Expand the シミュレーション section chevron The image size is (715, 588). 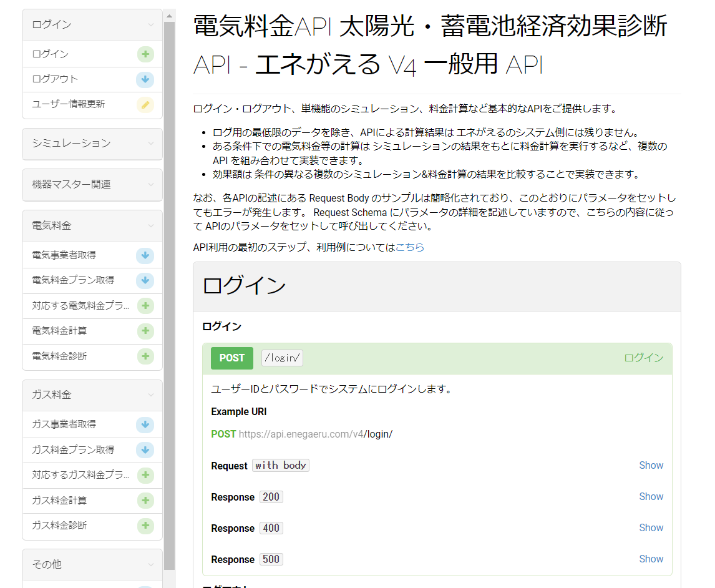pos(150,143)
